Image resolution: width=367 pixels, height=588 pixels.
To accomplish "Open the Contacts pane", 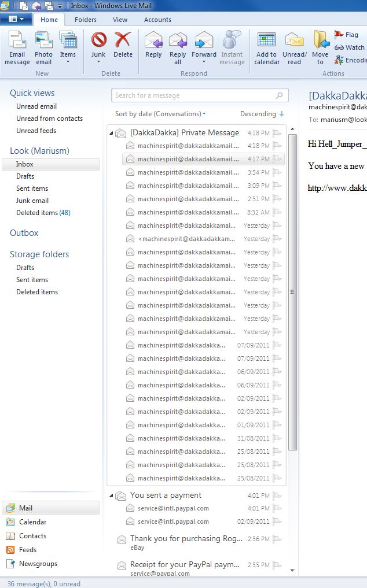I will point(26,536).
